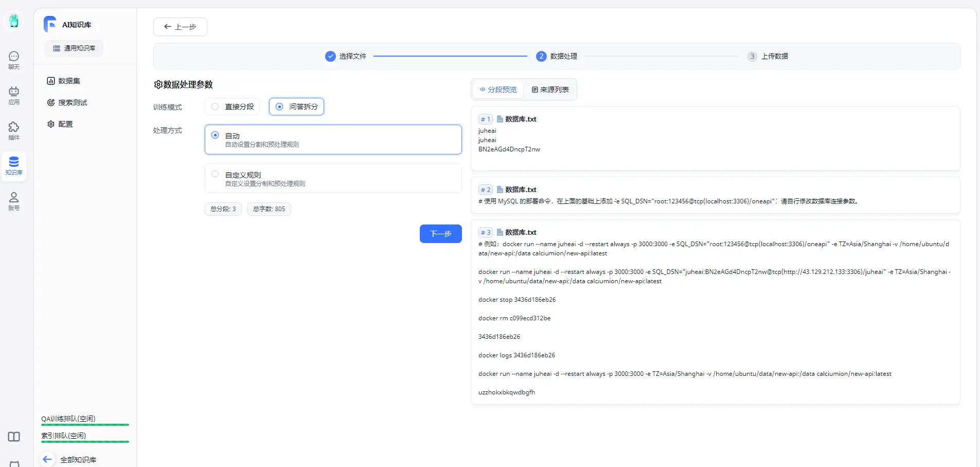Click the 通用知识库 tag
Viewport: 980px width, 467px height.
(x=74, y=48)
